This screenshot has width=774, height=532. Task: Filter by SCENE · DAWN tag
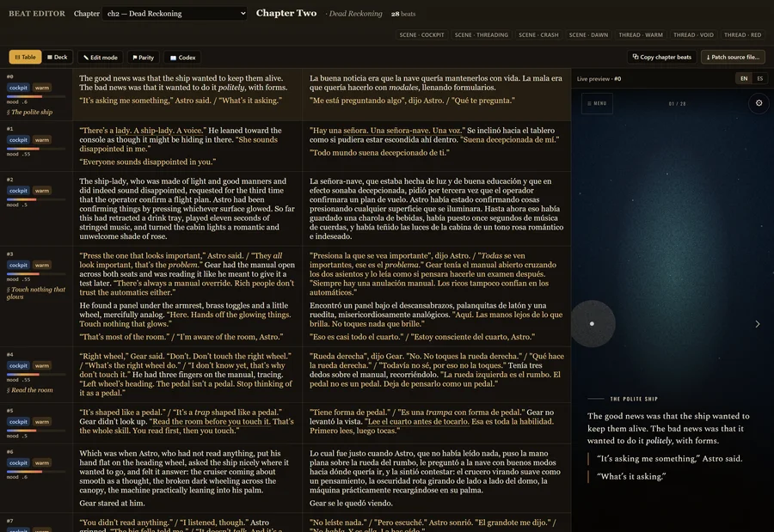tap(588, 35)
